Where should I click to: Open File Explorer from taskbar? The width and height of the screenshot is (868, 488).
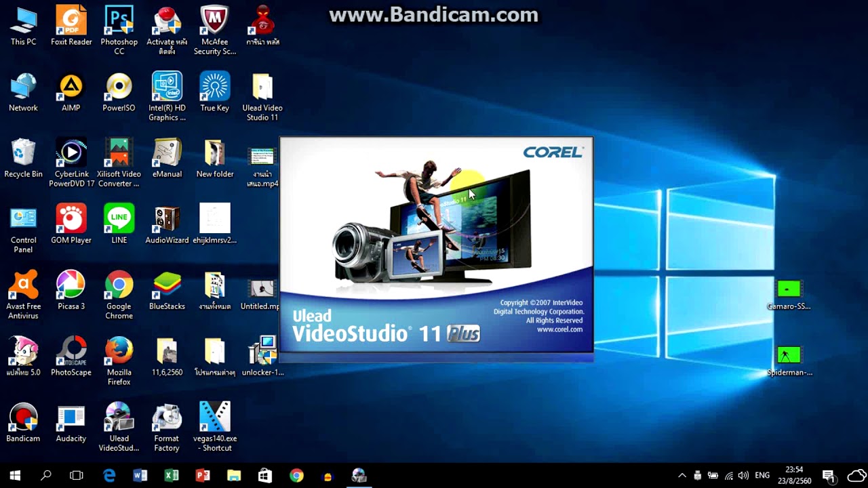click(x=234, y=476)
